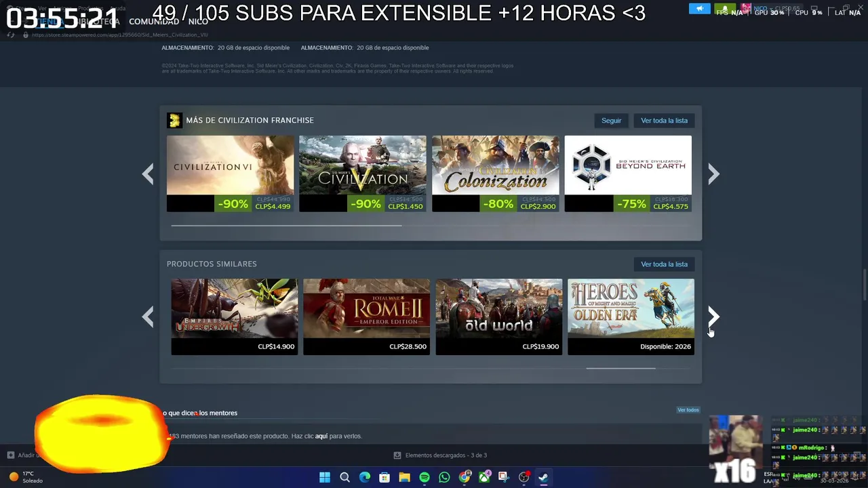The height and width of the screenshot is (488, 868).
Task: Open Civilization V game card
Action: click(363, 174)
